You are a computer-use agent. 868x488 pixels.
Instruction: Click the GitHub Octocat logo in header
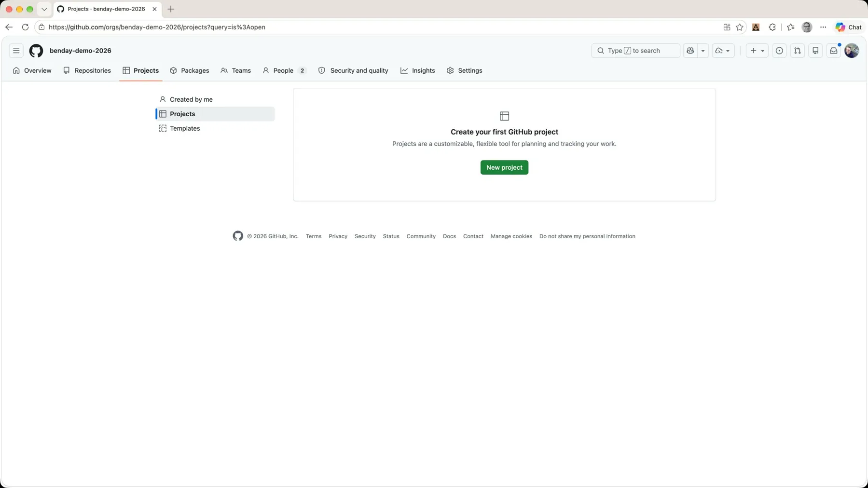click(x=36, y=51)
